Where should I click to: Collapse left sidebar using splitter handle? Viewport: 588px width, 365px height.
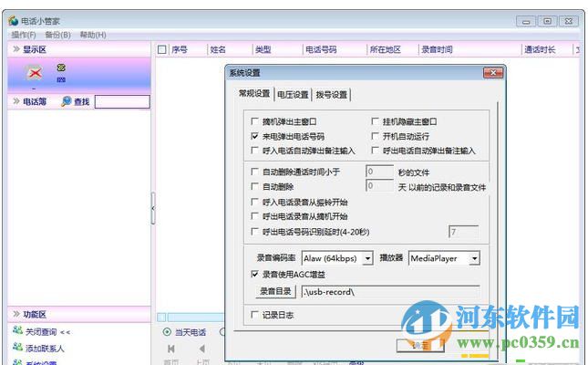153,208
